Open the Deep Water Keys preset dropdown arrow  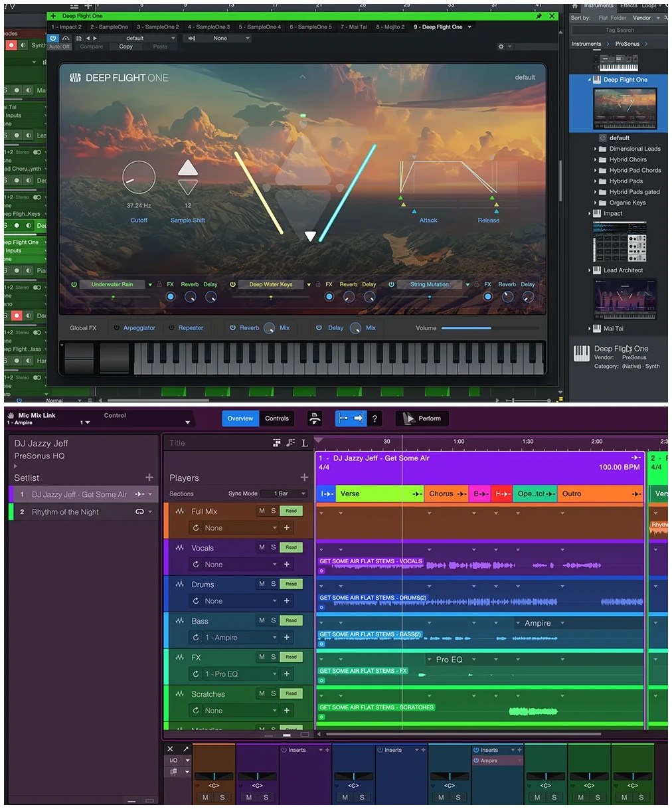click(309, 285)
